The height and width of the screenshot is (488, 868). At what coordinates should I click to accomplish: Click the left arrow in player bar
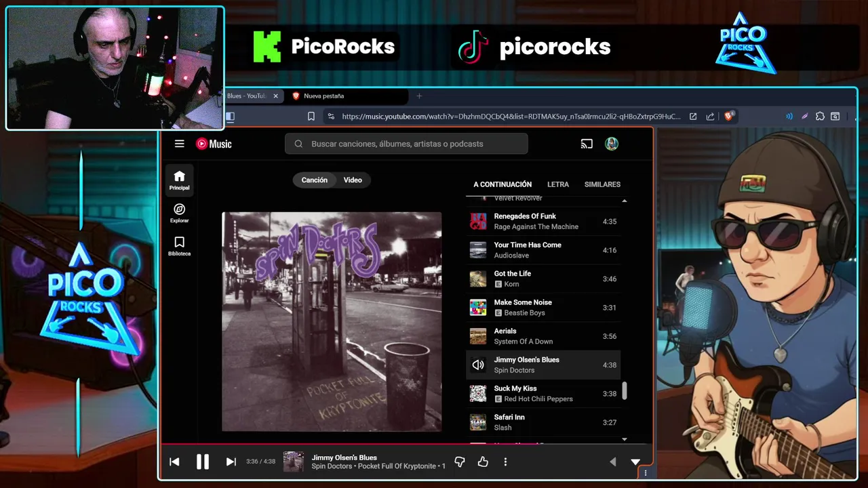(613, 462)
